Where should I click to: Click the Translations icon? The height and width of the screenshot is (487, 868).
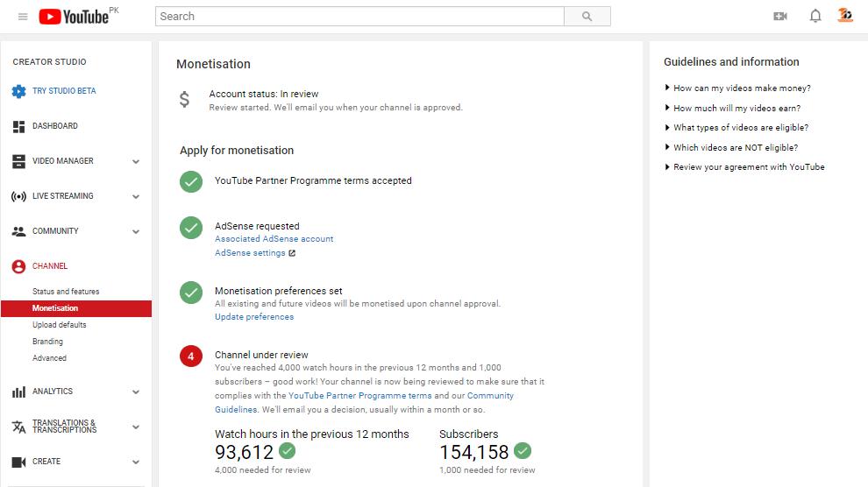click(18, 427)
